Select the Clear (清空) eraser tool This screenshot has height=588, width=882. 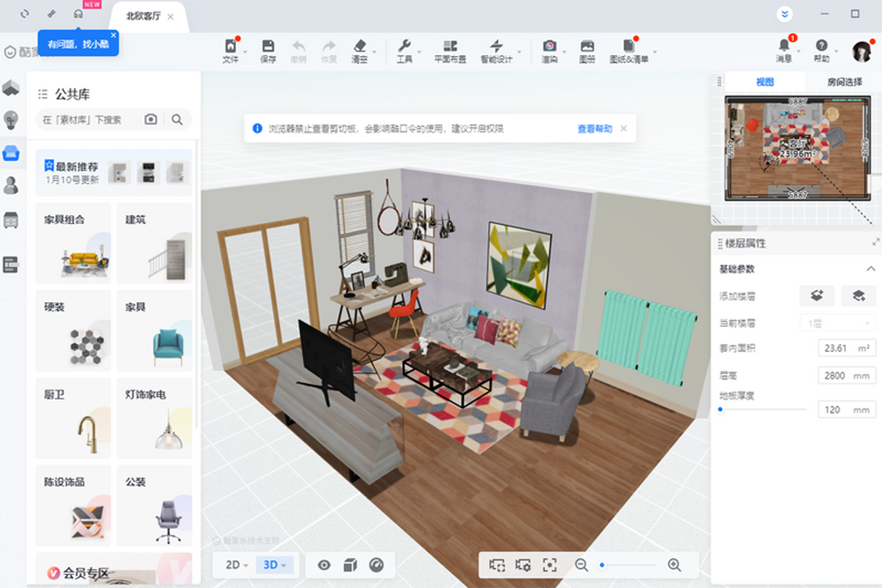click(x=359, y=50)
